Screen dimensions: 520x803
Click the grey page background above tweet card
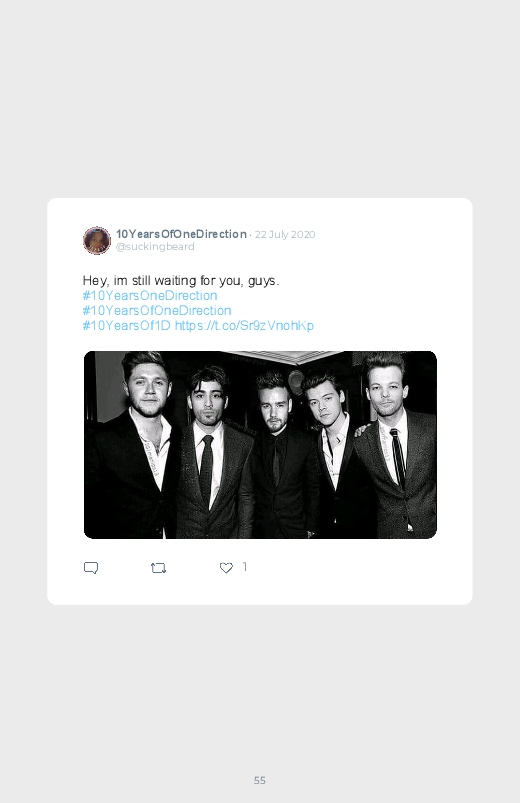[260, 97]
